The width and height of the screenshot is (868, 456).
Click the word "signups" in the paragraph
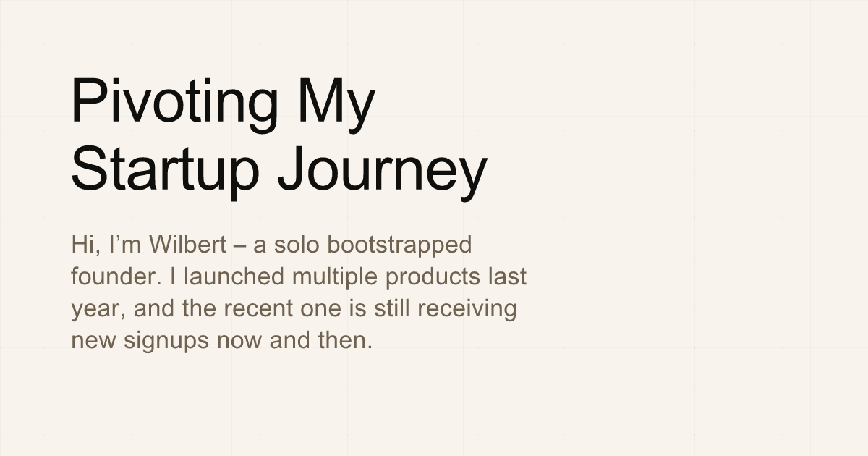pyautogui.click(x=166, y=340)
